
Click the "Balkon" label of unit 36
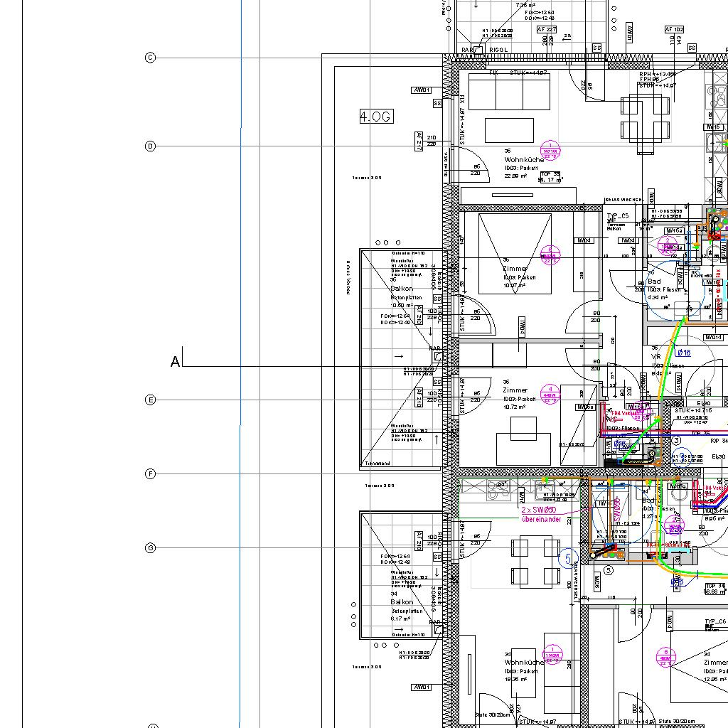pyautogui.click(x=402, y=289)
